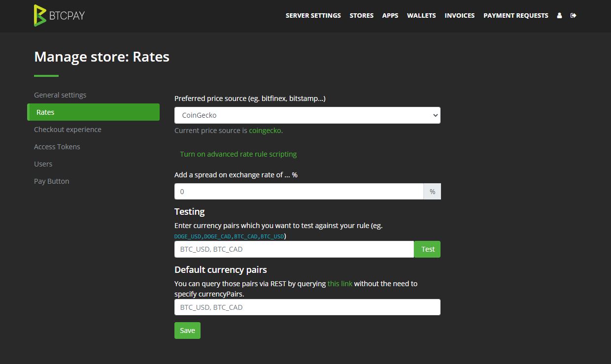This screenshot has height=364, width=611.
Task: Open Payment Requests page
Action: point(516,16)
